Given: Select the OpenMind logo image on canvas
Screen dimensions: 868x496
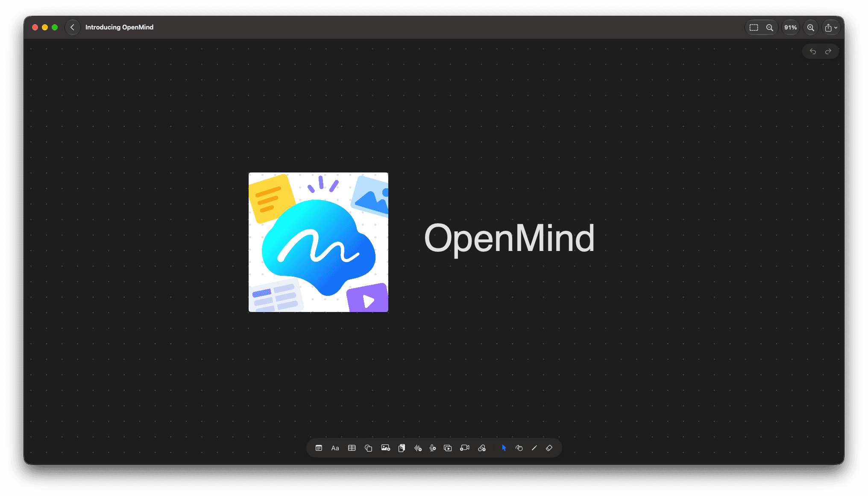Looking at the screenshot, I should 318,242.
